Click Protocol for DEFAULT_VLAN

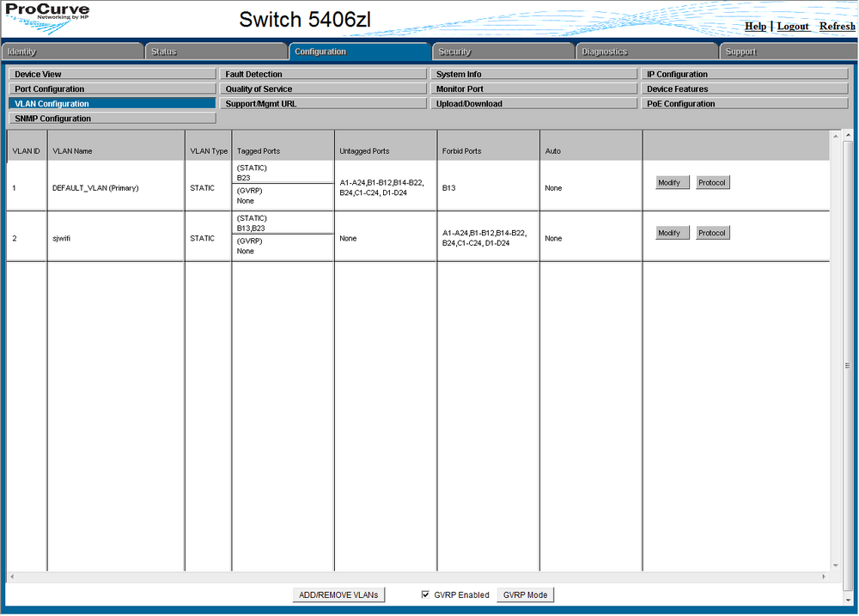click(713, 182)
